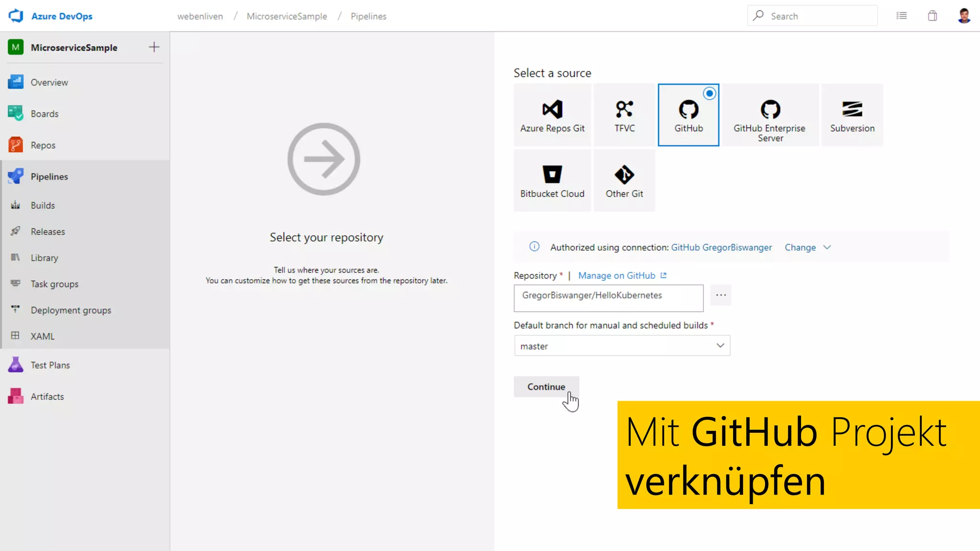This screenshot has width=980, height=551.
Task: Select the GitHub source tile
Action: 689,115
